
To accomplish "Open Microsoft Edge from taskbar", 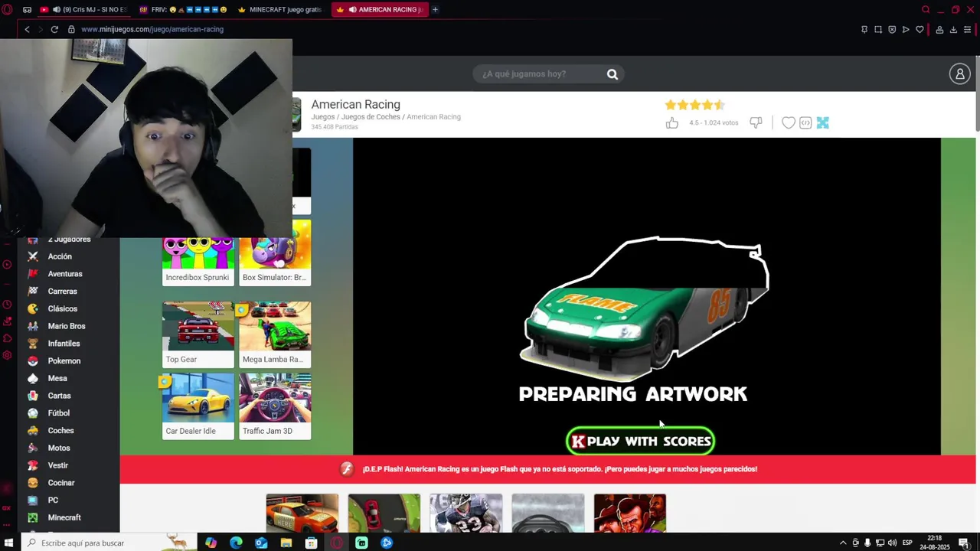I will pos(236,543).
